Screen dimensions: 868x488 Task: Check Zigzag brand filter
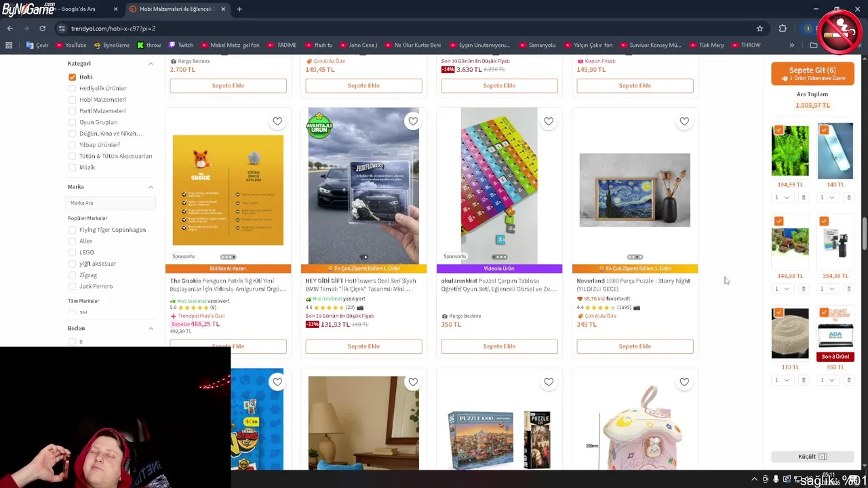click(73, 275)
